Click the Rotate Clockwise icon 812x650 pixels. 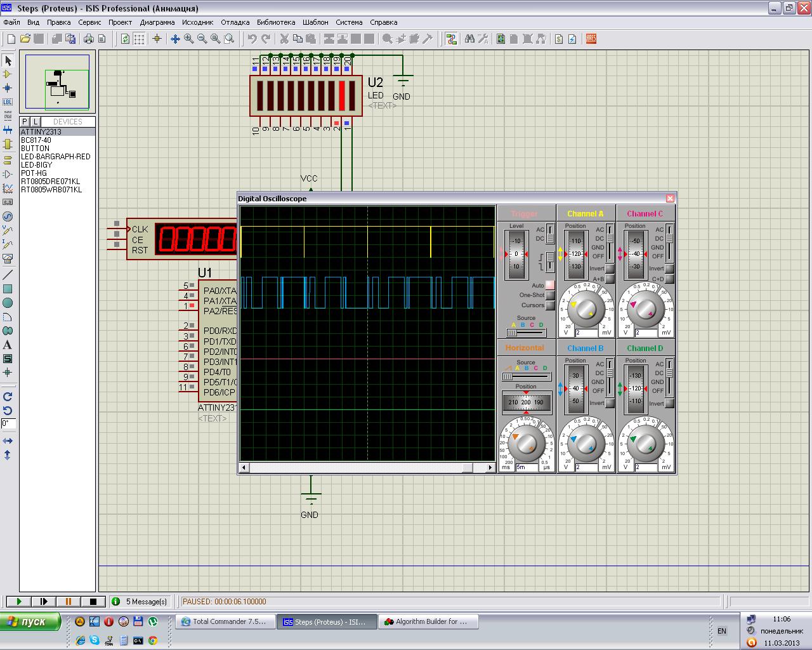(8, 396)
